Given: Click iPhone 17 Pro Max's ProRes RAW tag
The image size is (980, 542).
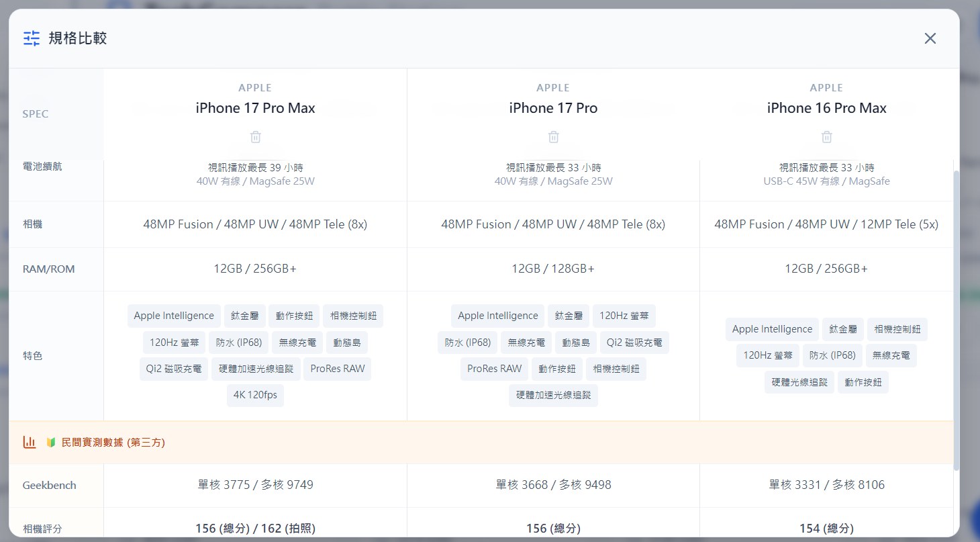Looking at the screenshot, I should pos(338,369).
